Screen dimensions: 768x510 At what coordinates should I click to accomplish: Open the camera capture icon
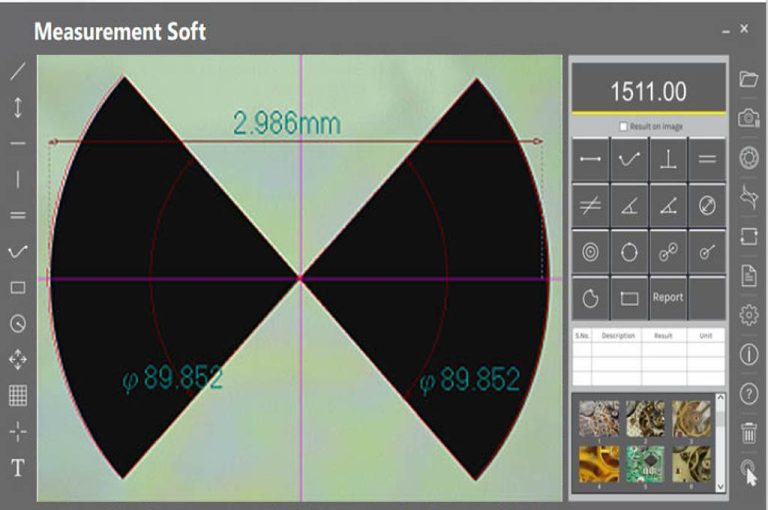[x=748, y=118]
